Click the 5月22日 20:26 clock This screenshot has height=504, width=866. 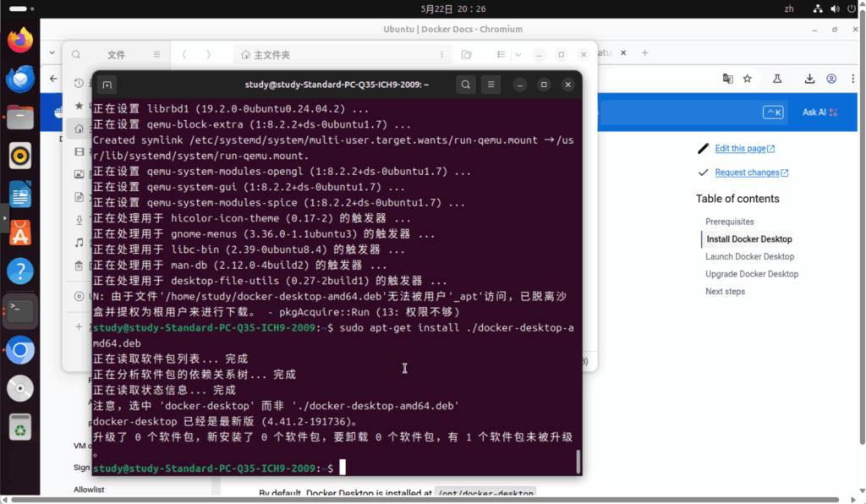point(453,8)
